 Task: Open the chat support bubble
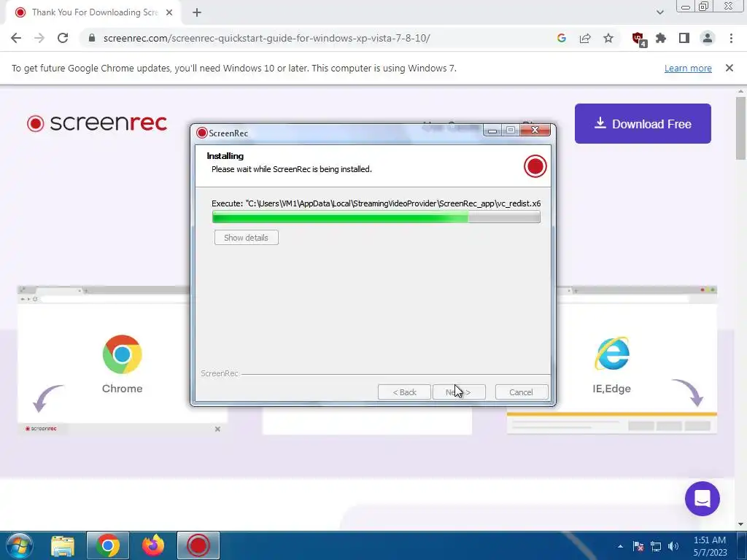(x=703, y=499)
